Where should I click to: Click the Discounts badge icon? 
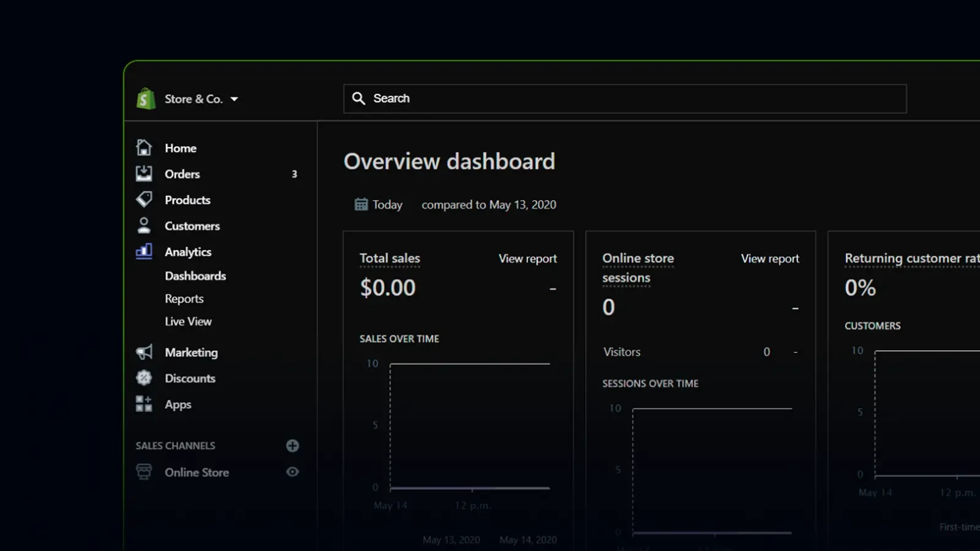(144, 378)
